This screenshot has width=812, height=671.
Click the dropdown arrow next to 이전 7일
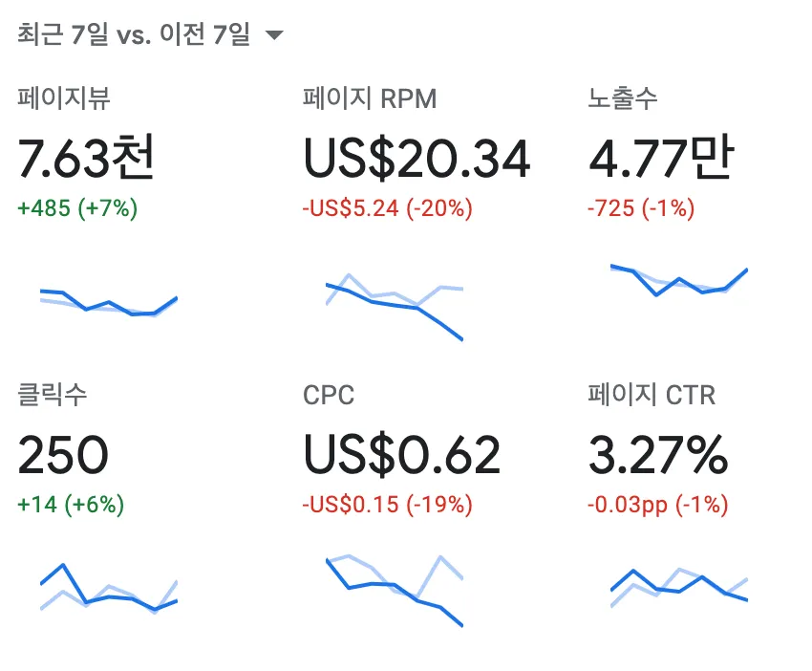click(x=276, y=32)
